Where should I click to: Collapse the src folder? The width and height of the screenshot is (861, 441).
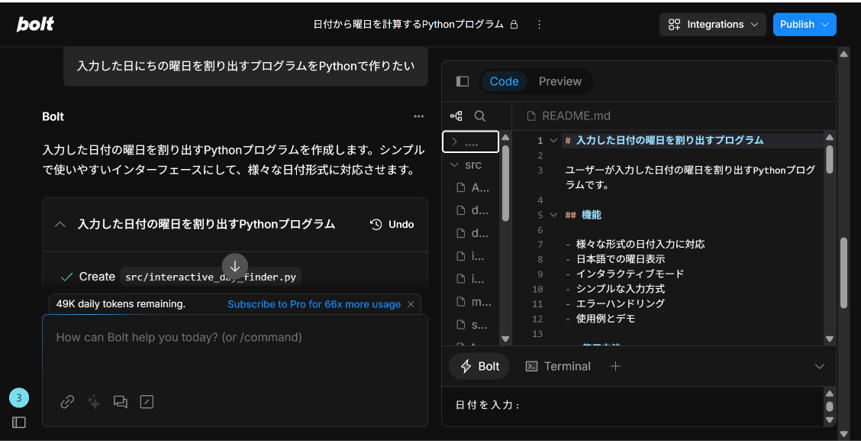(469, 165)
